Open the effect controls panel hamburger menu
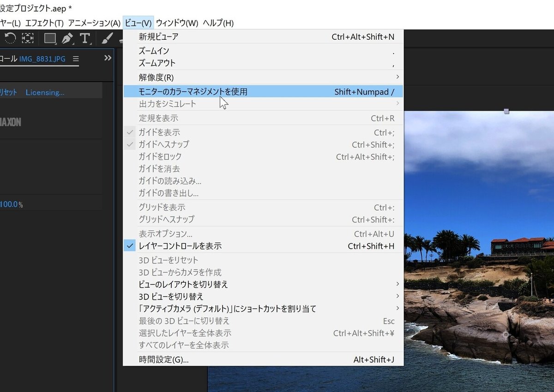 (76, 59)
